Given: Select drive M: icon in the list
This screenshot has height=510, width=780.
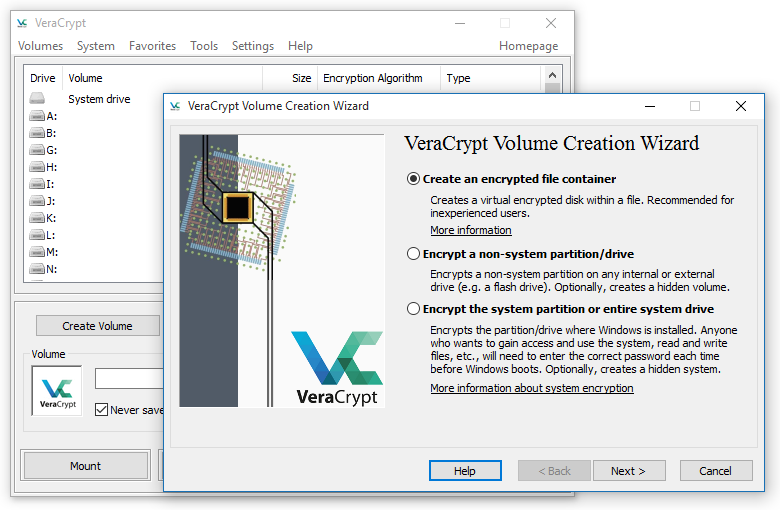Looking at the screenshot, I should coord(37,252).
